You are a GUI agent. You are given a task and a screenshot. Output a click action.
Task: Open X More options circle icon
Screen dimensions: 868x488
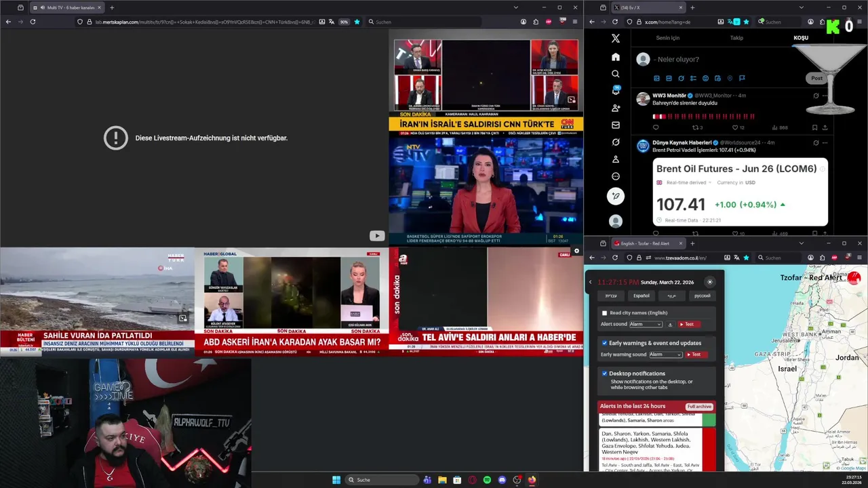(616, 176)
